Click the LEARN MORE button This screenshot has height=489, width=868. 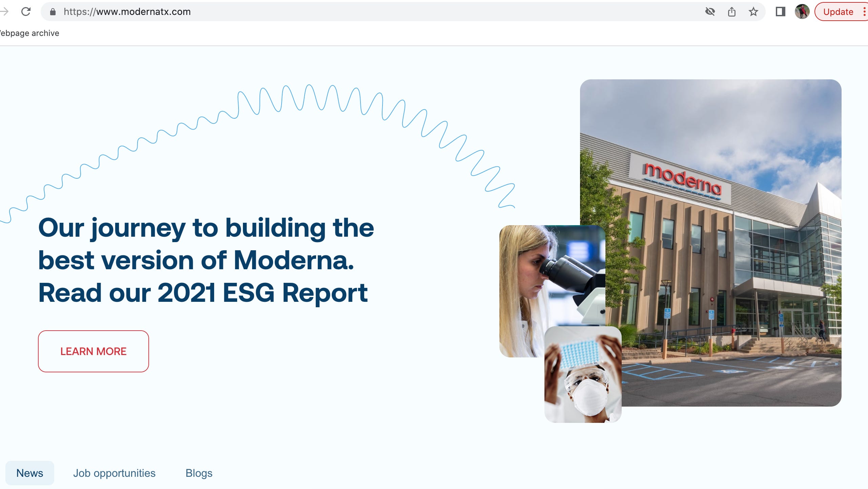[x=93, y=351]
